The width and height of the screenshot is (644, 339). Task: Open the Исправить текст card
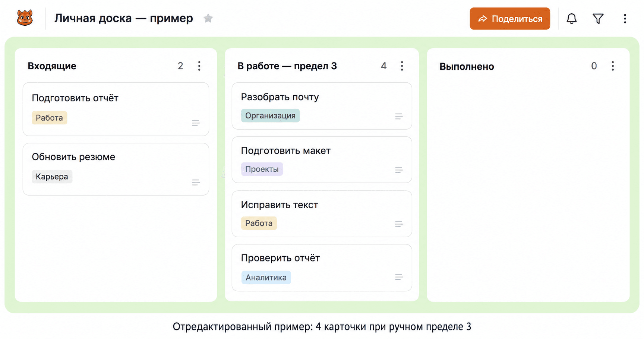point(322,214)
